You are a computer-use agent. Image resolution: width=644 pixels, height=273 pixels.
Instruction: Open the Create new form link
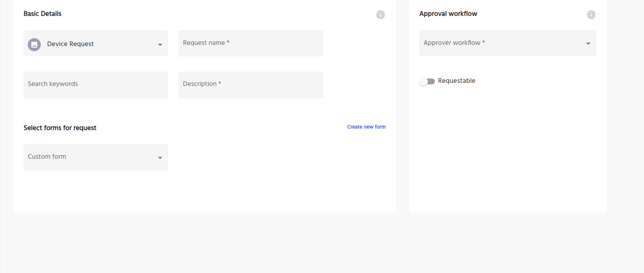tap(366, 127)
